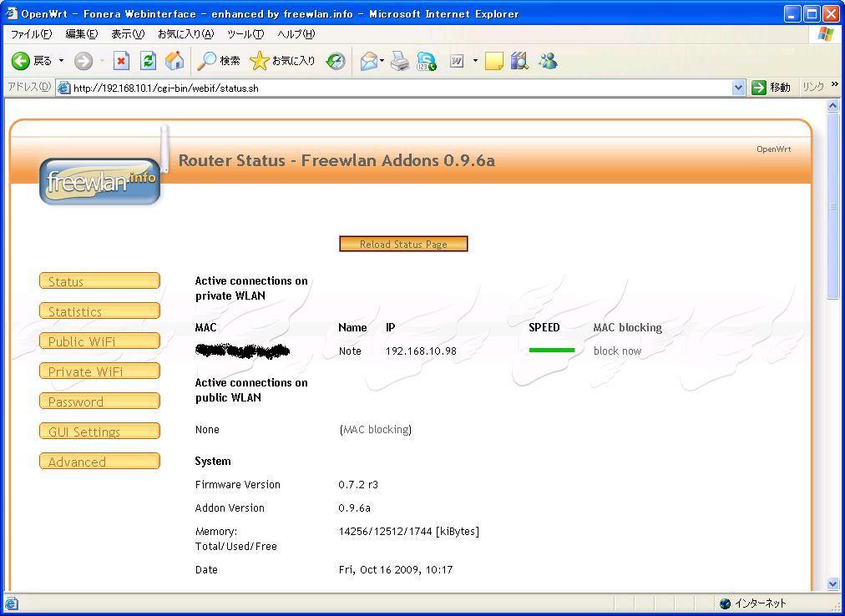Click firmware version value 0.7.2 r3

pyautogui.click(x=358, y=484)
